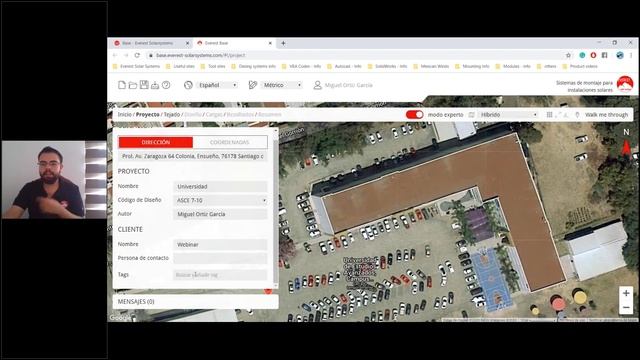Screen dimensions: 640x360
Task: Open the Español language dropdown
Action: [x=217, y=85]
